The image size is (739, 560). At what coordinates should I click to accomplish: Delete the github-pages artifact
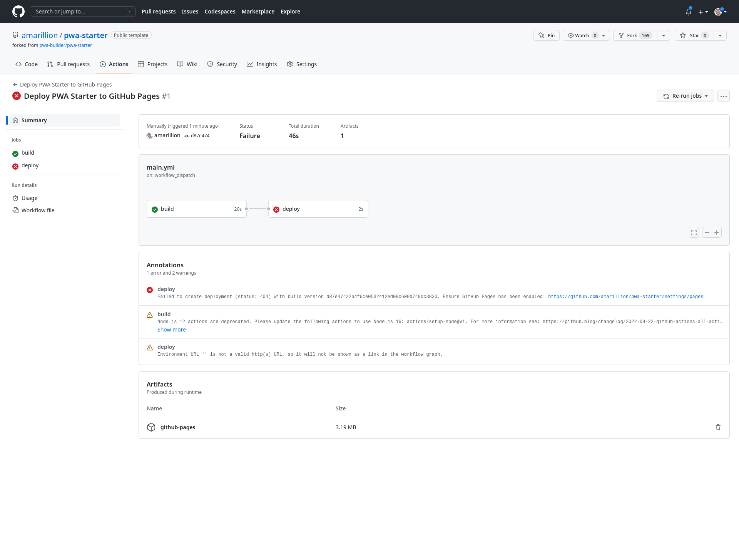point(717,427)
